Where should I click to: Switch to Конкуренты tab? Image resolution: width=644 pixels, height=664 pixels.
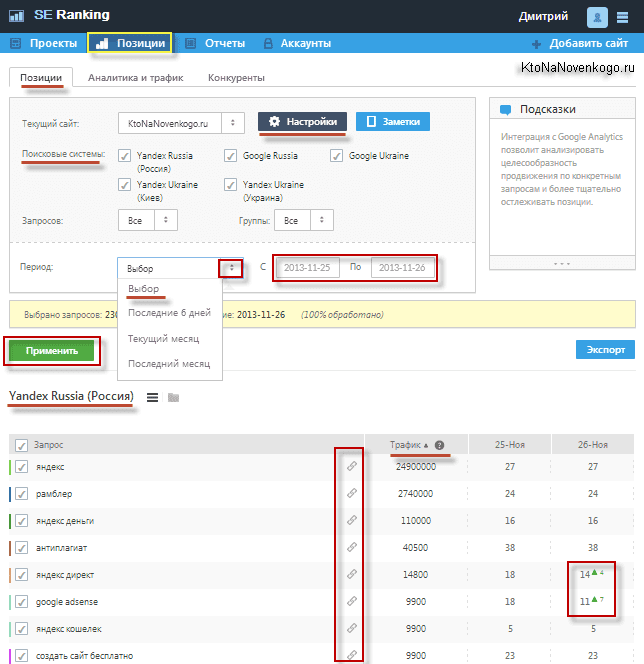236,78
